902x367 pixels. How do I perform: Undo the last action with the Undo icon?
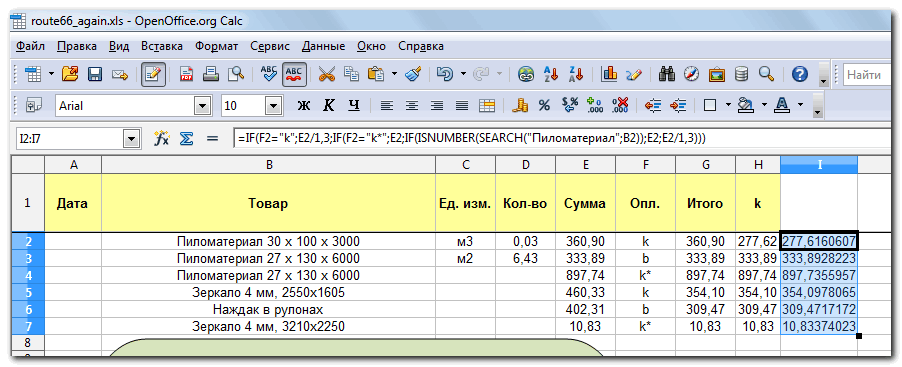tap(445, 74)
